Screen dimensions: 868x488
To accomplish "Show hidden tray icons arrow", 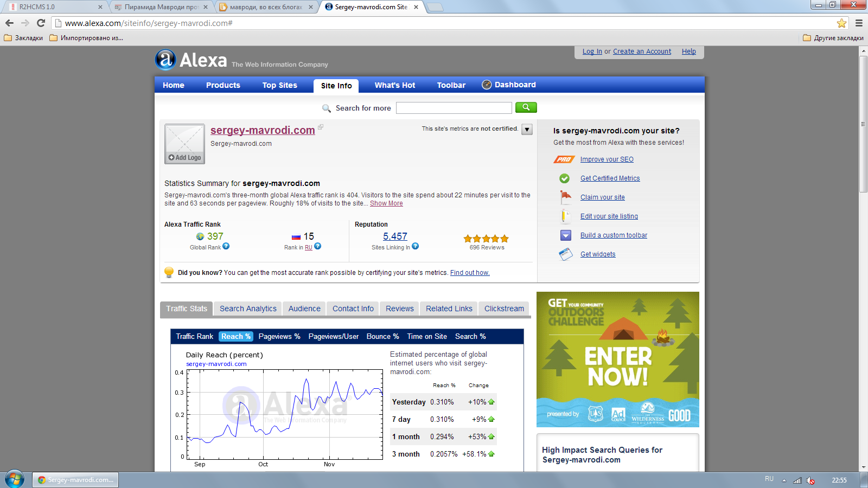I will tap(784, 480).
